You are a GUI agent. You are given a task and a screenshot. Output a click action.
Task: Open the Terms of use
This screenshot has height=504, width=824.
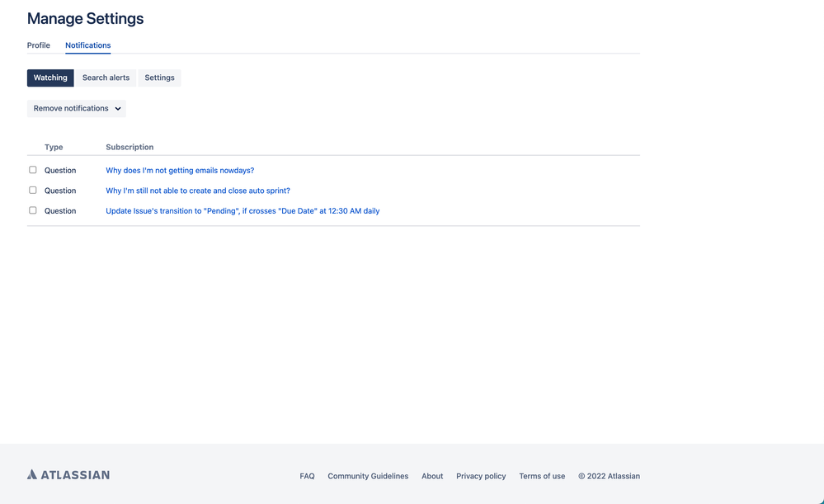pos(542,476)
